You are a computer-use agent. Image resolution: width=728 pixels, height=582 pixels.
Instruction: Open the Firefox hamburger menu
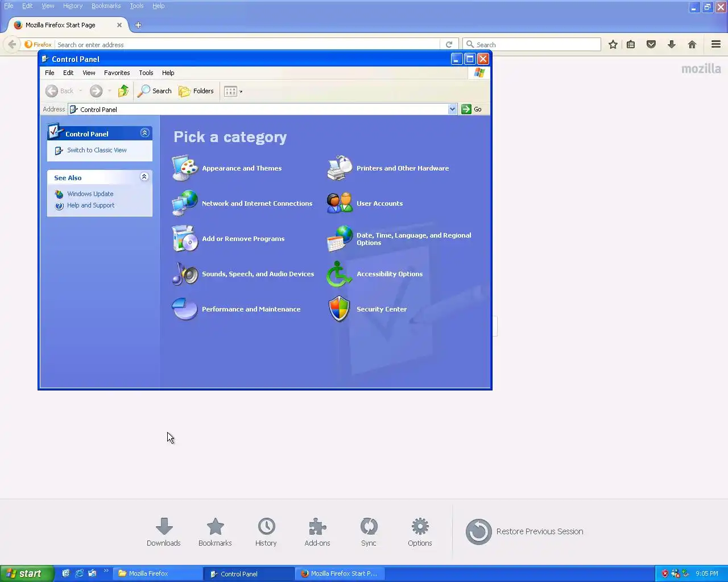click(716, 44)
